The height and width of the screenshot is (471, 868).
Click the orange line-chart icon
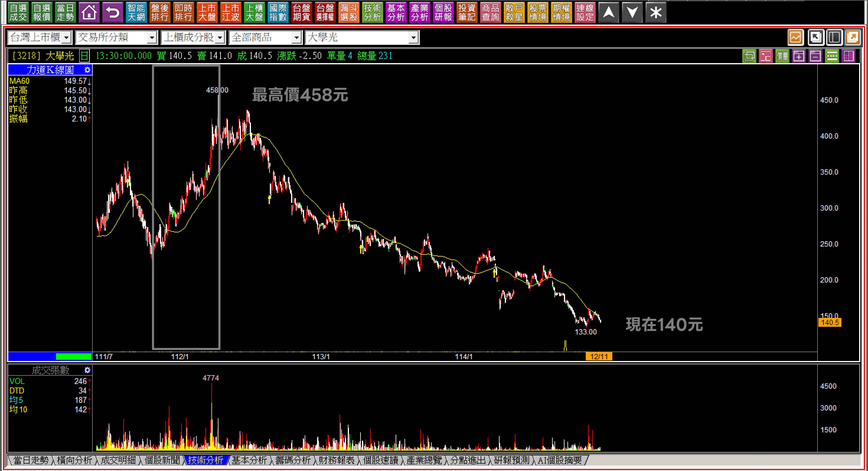[x=796, y=37]
